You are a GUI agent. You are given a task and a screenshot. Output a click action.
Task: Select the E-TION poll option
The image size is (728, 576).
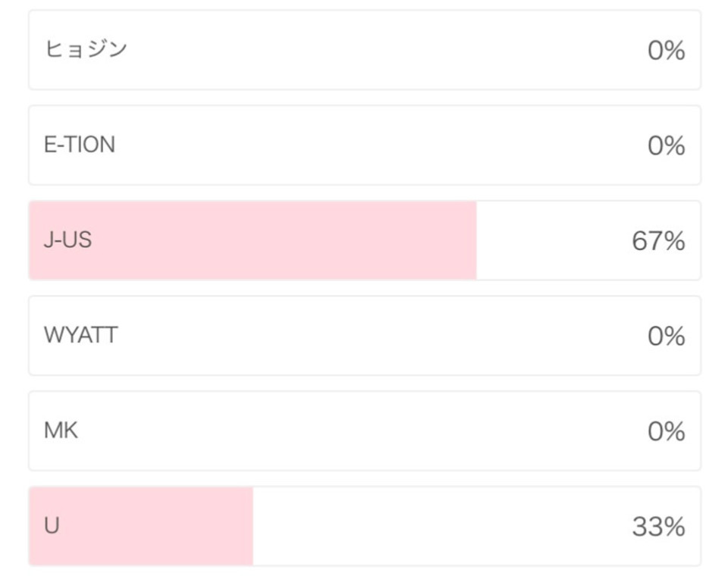(365, 146)
